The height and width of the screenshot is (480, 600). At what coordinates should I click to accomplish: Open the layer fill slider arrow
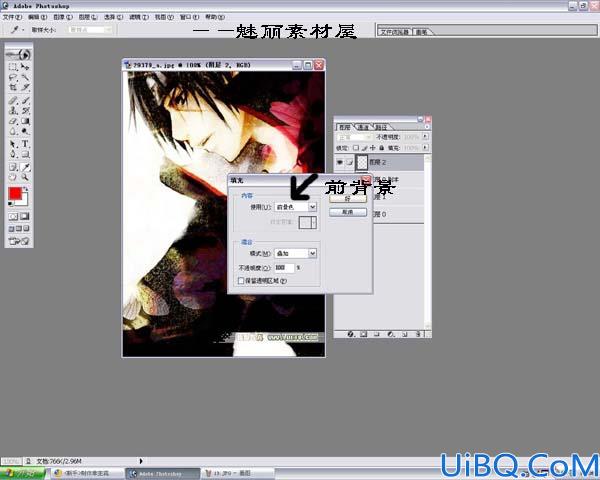[425, 148]
